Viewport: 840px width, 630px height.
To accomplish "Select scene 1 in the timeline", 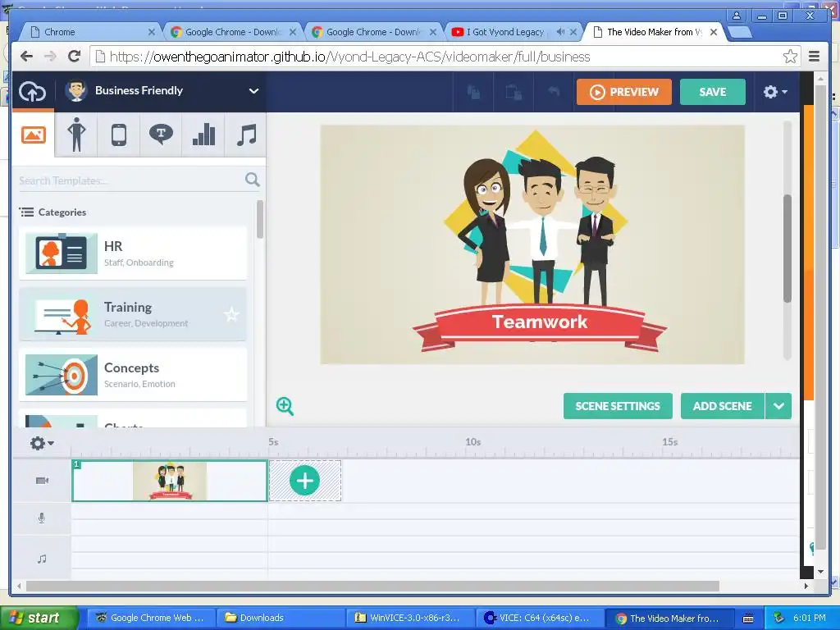I will [x=170, y=481].
